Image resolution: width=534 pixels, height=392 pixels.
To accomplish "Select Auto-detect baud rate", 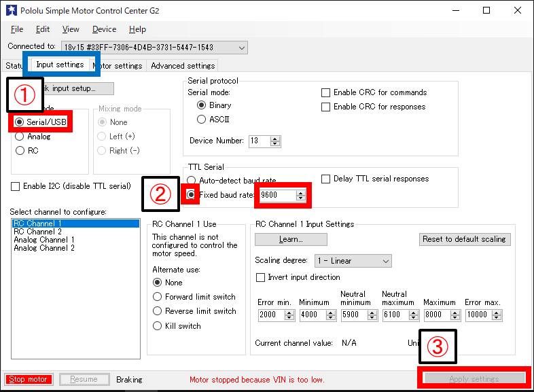I will pos(232,181).
